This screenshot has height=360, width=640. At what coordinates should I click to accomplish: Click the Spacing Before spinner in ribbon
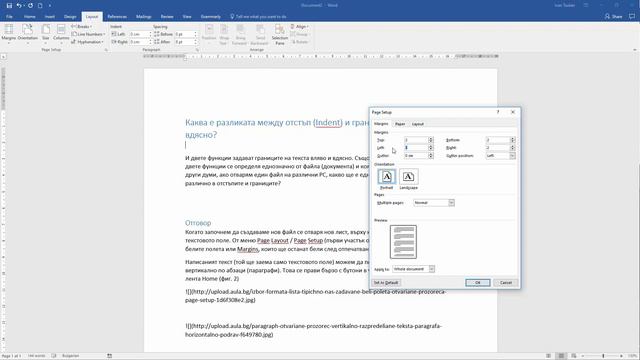pyautogui.click(x=196, y=34)
